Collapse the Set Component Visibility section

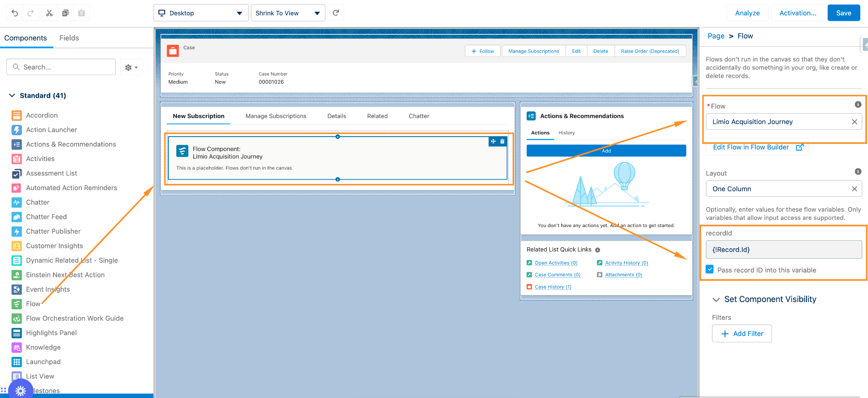[716, 299]
